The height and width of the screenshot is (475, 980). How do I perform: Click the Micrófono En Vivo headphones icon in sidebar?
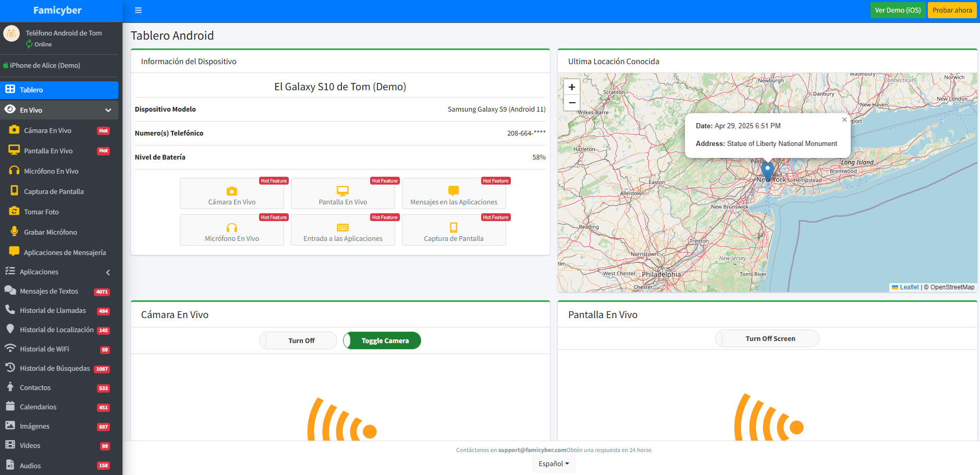(14, 170)
